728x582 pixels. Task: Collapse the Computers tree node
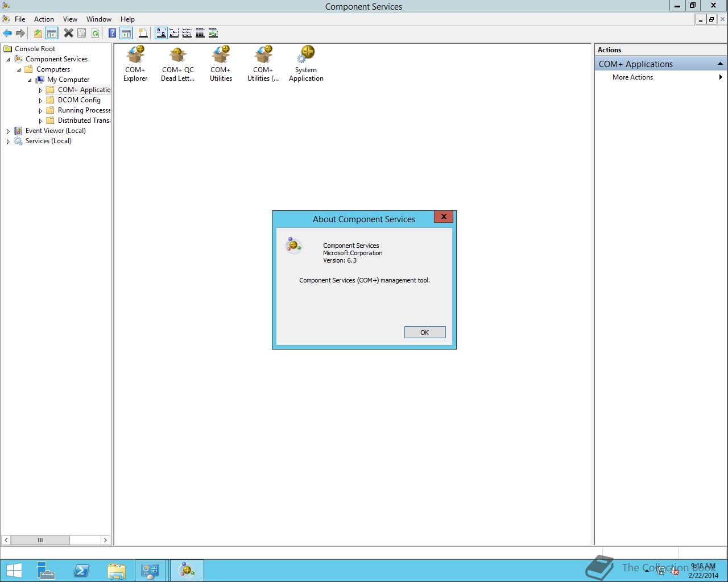point(19,69)
